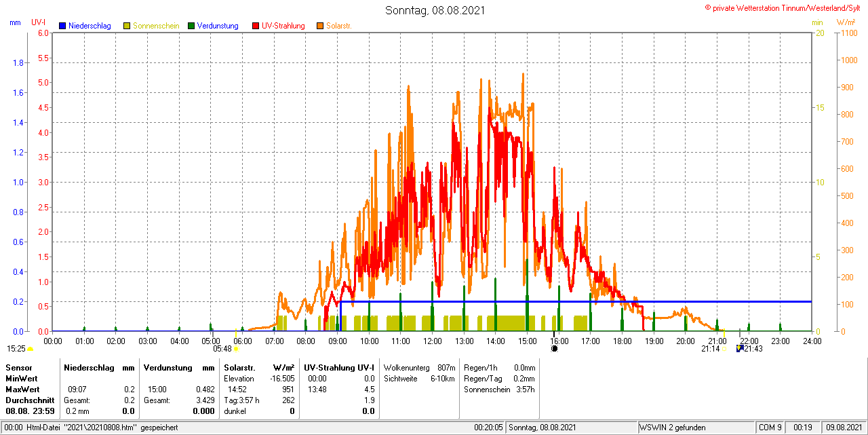
Task: Click the 1.8 value on the mm axis
Action: point(18,62)
